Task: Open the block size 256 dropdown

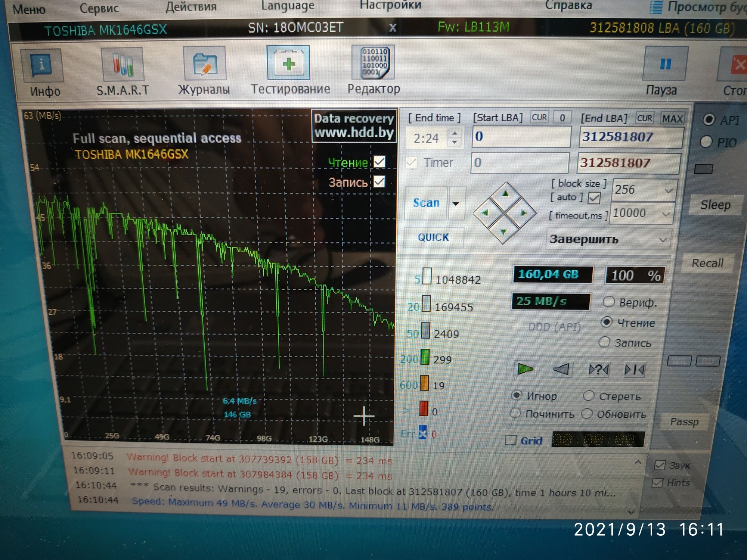Action: [x=669, y=191]
